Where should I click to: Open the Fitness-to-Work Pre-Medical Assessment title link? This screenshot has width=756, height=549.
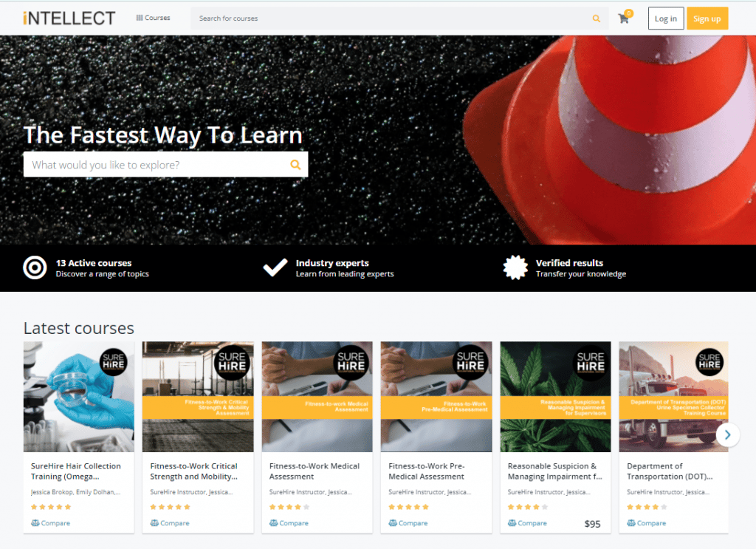[426, 471]
